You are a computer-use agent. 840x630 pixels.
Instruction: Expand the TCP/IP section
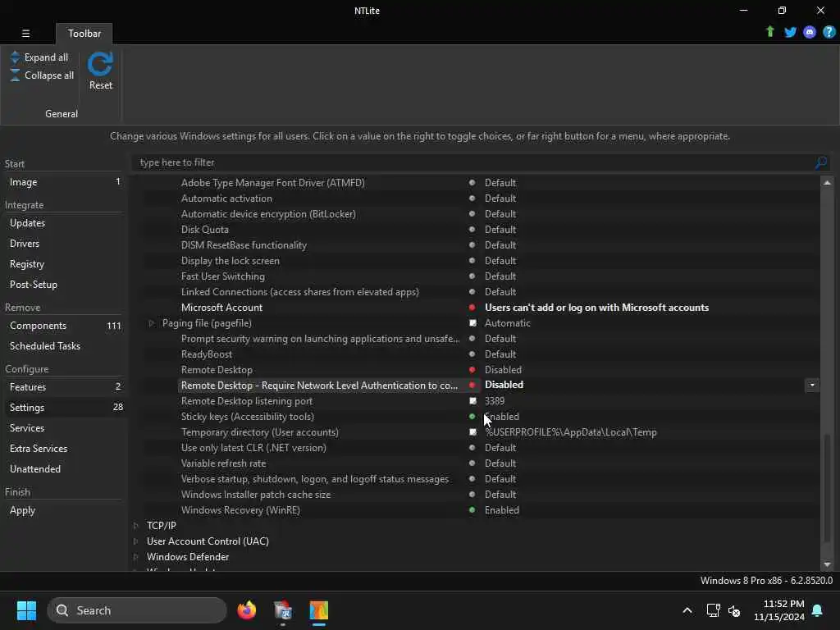[136, 526]
